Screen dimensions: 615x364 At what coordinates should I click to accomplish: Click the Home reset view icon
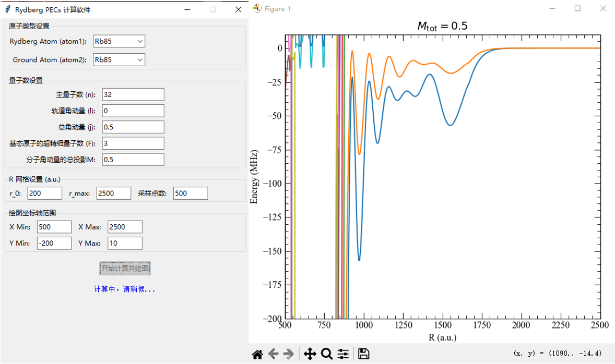[x=257, y=354]
